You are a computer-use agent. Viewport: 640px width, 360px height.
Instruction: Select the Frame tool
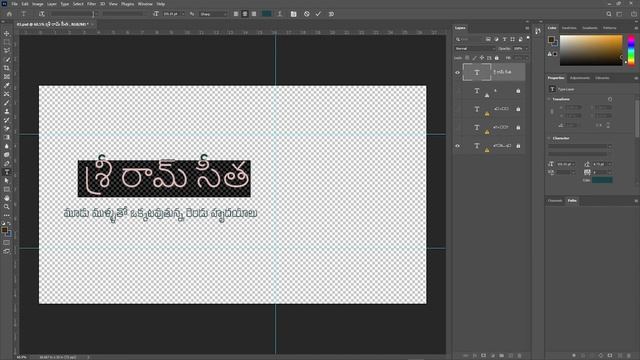point(7,77)
